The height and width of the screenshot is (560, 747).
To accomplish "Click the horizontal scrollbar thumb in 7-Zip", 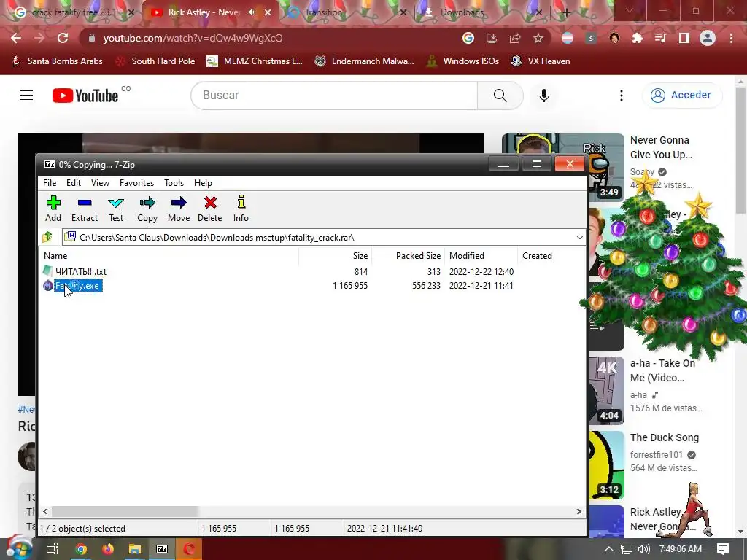I will (x=124, y=511).
